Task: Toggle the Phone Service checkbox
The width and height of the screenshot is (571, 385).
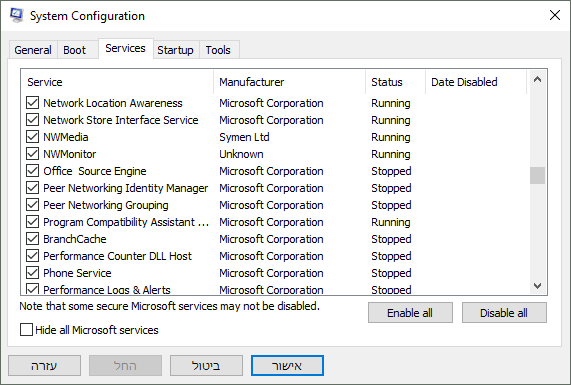Action: coord(32,273)
